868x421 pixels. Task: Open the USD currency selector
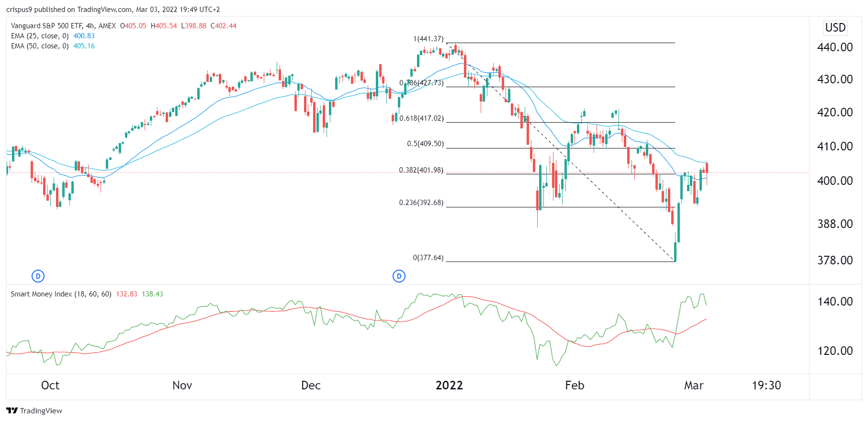click(835, 28)
